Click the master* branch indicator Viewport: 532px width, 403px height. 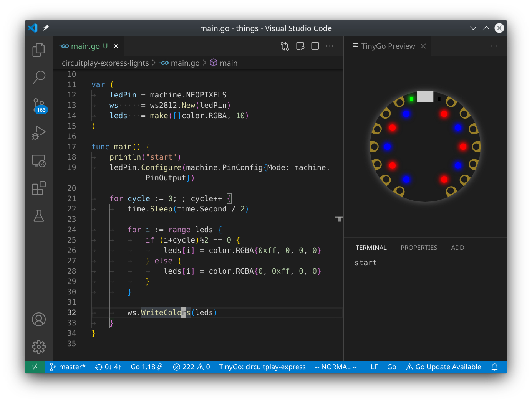[68, 367]
